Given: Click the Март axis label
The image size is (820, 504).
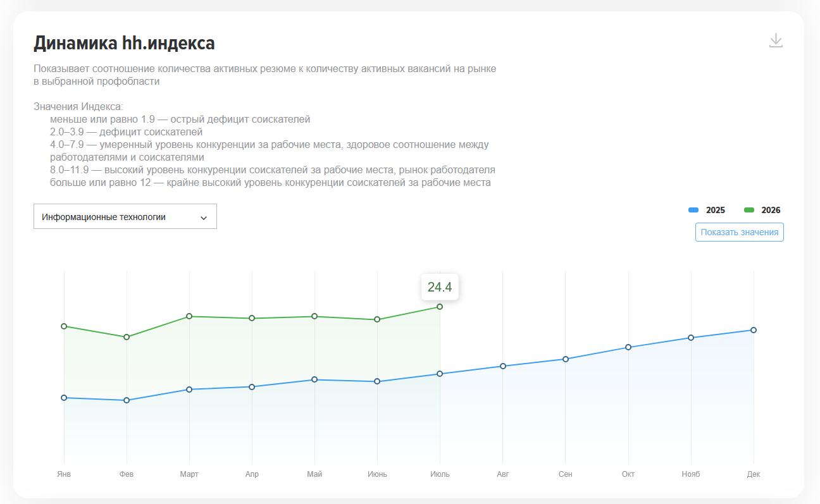Looking at the screenshot, I should (x=189, y=474).
